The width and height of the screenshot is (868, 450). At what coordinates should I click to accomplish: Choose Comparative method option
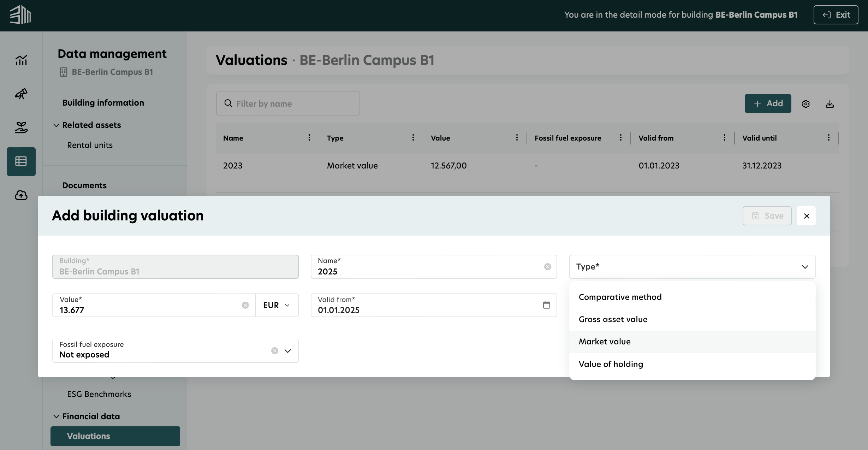(620, 297)
